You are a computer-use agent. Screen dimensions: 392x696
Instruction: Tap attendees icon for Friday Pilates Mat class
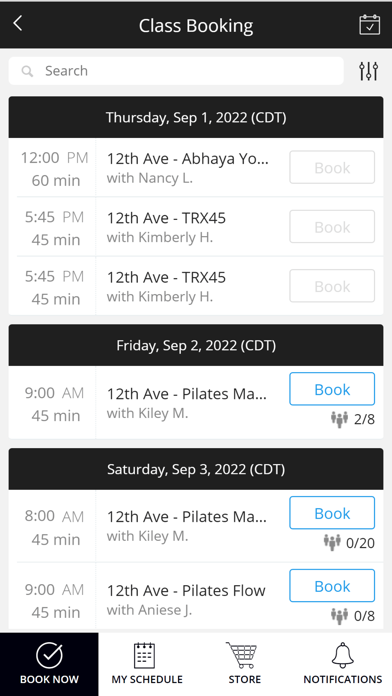click(340, 419)
